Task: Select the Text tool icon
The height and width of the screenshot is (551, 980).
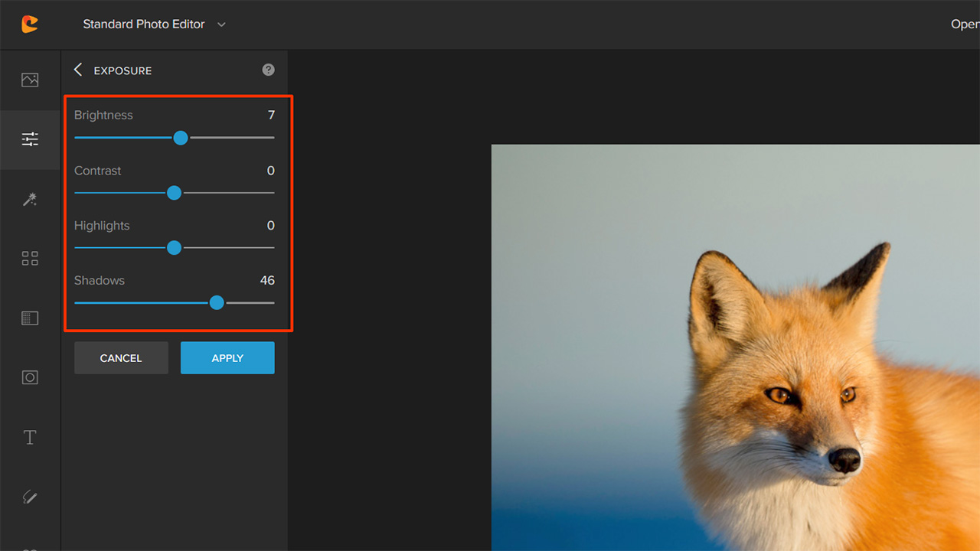Action: (30, 437)
